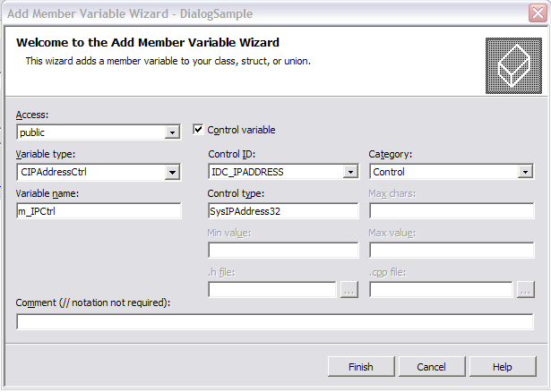Click the browse button for .cpp file

(x=525, y=290)
